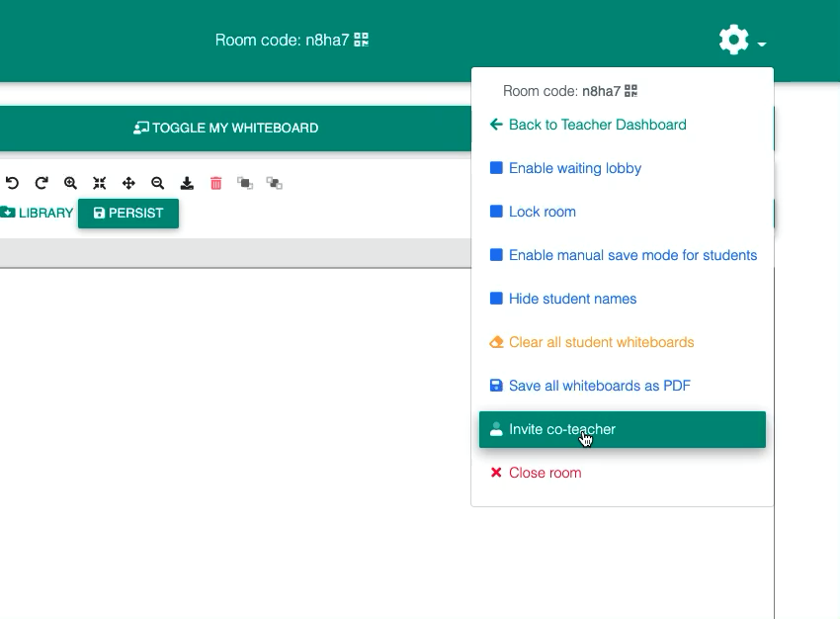The width and height of the screenshot is (840, 619).
Task: Zoom in on the whiteboard
Action: tap(70, 183)
